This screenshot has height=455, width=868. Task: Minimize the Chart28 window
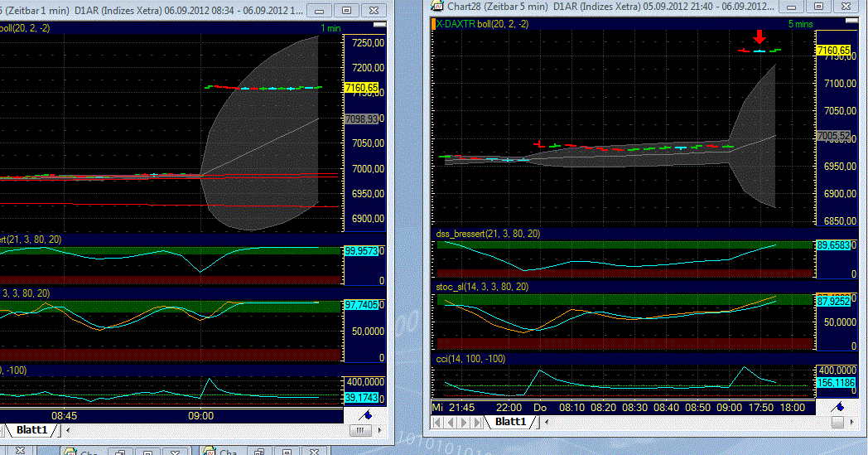coord(792,6)
